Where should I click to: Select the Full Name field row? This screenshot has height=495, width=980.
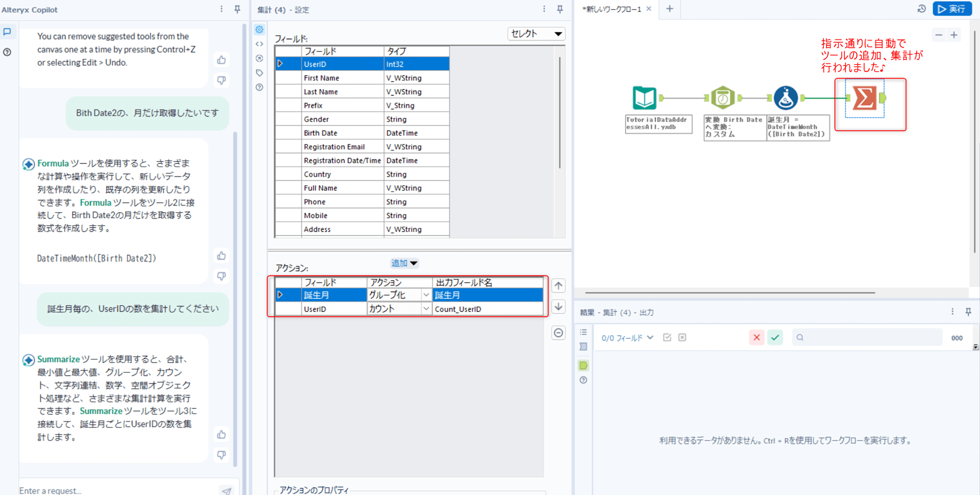pyautogui.click(x=362, y=188)
